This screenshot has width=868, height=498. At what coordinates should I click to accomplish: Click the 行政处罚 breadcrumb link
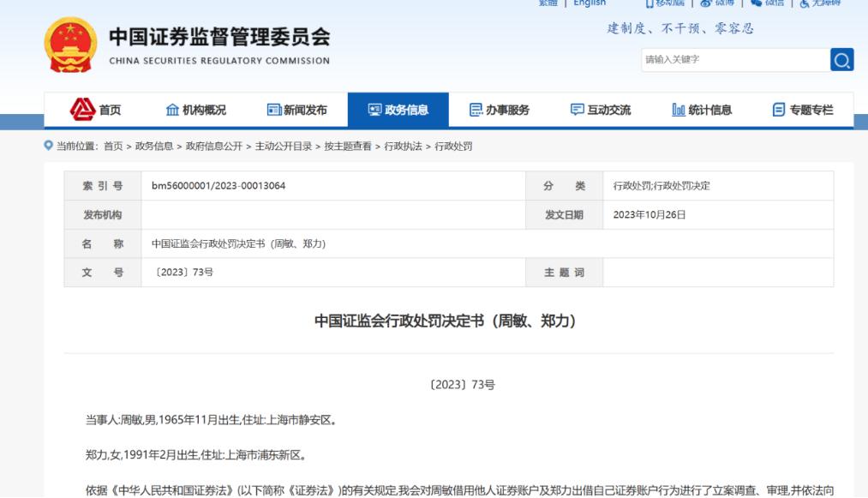point(453,147)
